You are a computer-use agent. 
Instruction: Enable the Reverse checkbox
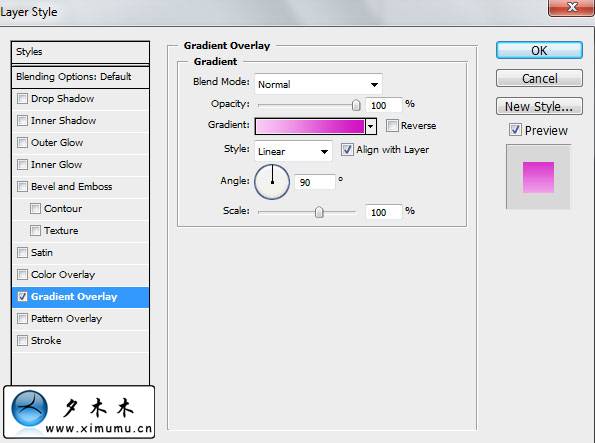pyautogui.click(x=392, y=125)
